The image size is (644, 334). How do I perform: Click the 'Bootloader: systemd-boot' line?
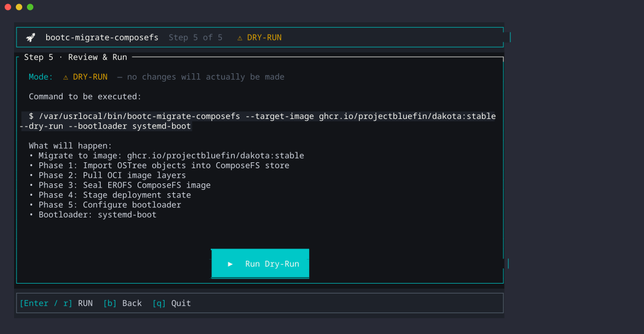tap(93, 215)
